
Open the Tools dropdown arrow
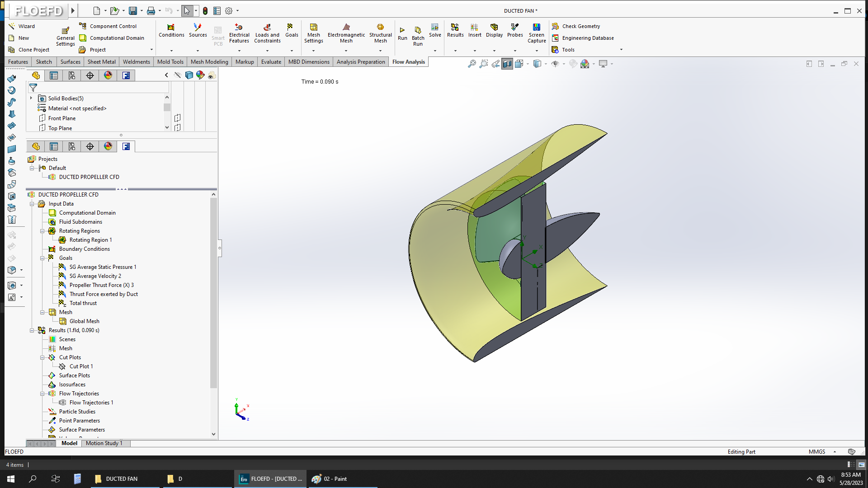tap(621, 50)
